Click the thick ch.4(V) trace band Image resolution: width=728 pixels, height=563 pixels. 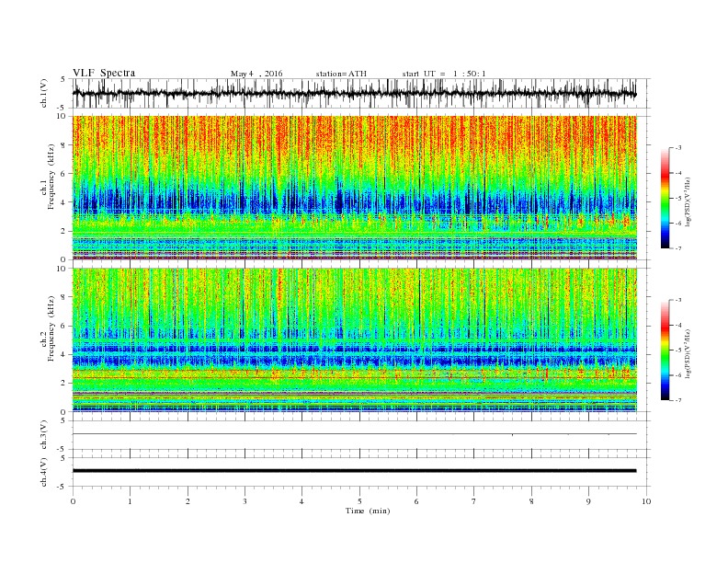(x=354, y=471)
